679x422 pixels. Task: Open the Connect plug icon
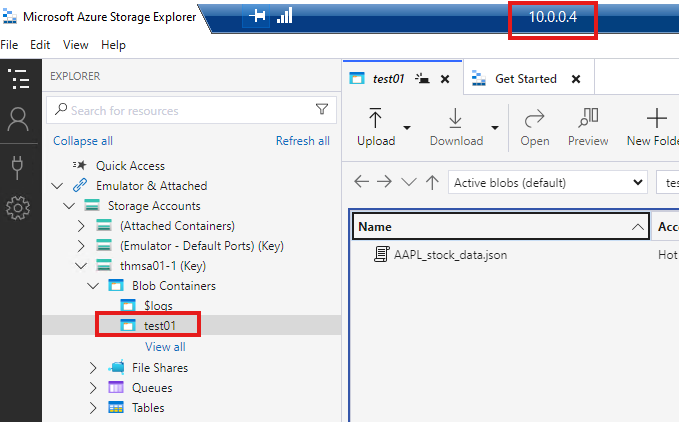tap(17, 167)
